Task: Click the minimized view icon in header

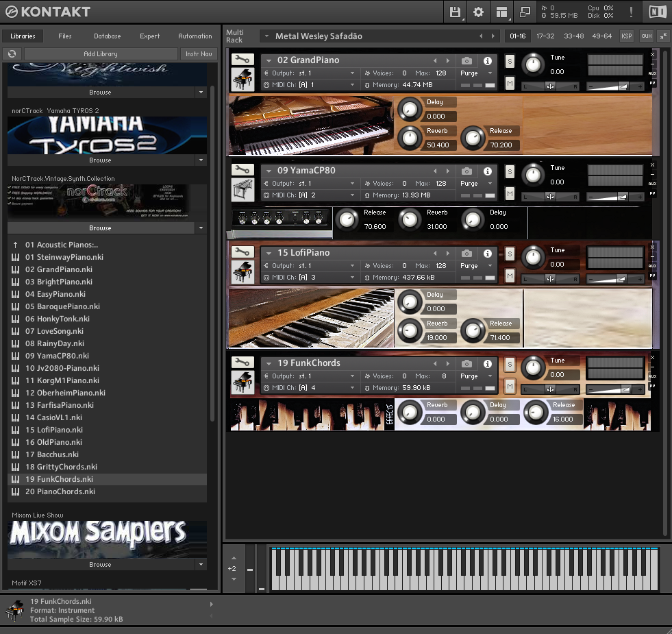Action: (525, 12)
